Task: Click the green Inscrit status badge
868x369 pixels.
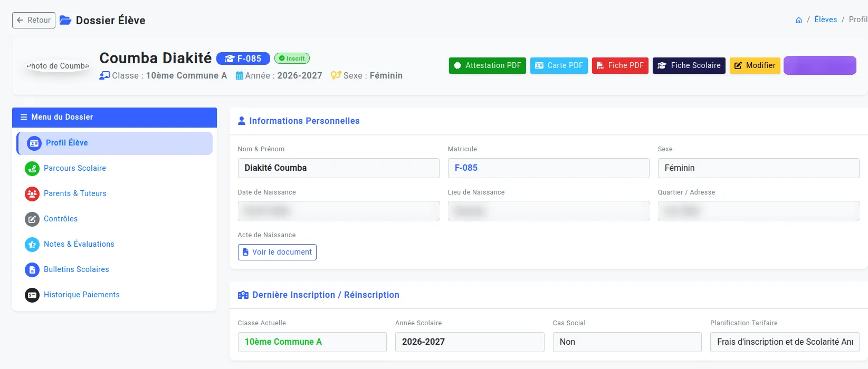Action: click(x=292, y=59)
